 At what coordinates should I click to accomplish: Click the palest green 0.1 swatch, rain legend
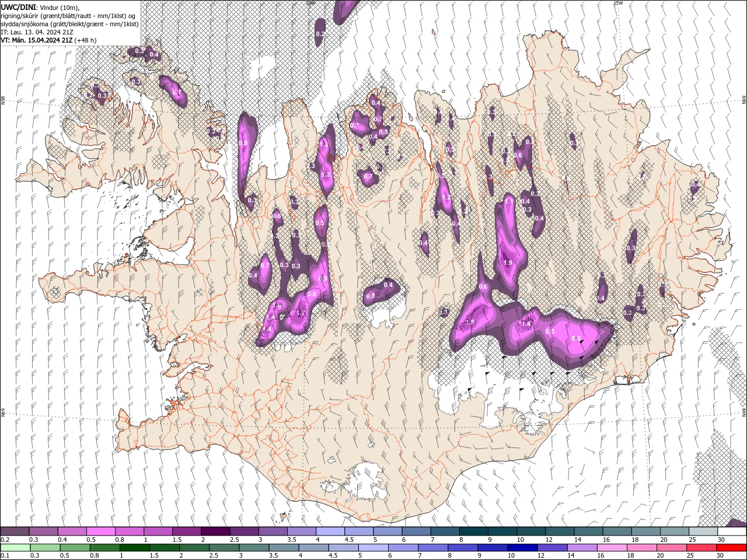pyautogui.click(x=15, y=548)
